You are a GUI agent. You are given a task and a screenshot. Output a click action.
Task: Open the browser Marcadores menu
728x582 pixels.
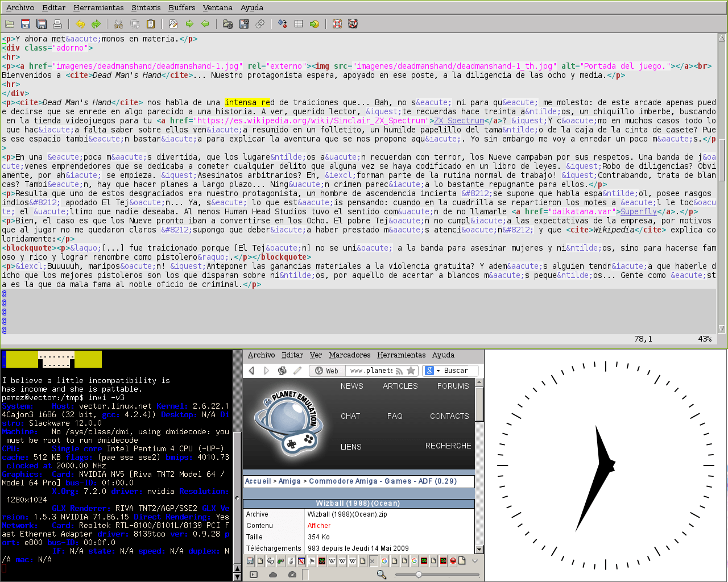(x=350, y=355)
